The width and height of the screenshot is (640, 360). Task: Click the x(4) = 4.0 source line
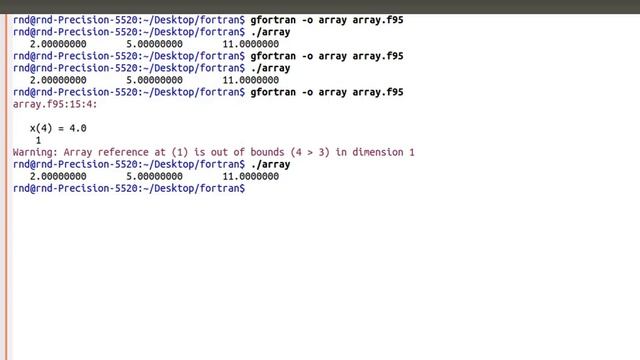(58, 128)
